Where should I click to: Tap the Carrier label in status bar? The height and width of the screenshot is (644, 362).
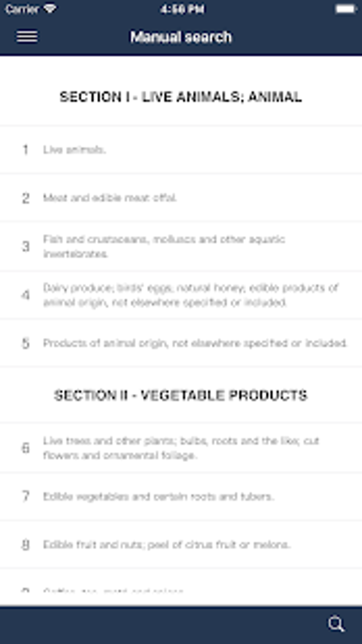[x=22, y=9]
